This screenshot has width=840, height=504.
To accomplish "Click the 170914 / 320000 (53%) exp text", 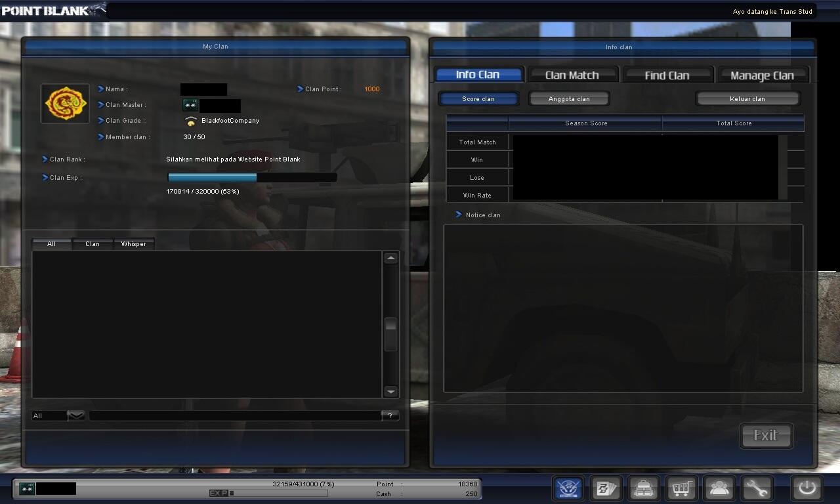I will click(203, 192).
